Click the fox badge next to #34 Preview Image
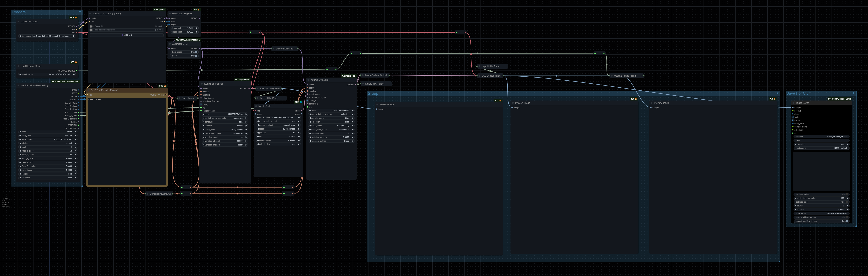 636,99
